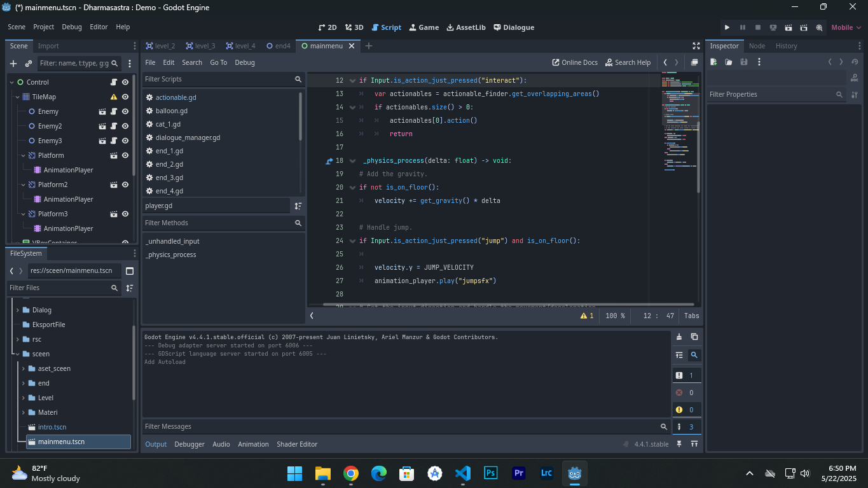
Task: Open the Scene menu
Action: coord(17,27)
